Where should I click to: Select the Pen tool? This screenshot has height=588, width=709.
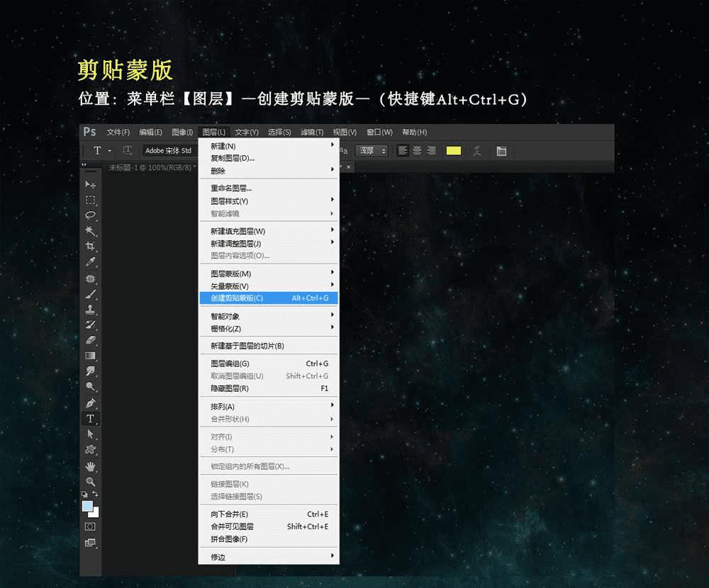point(91,402)
